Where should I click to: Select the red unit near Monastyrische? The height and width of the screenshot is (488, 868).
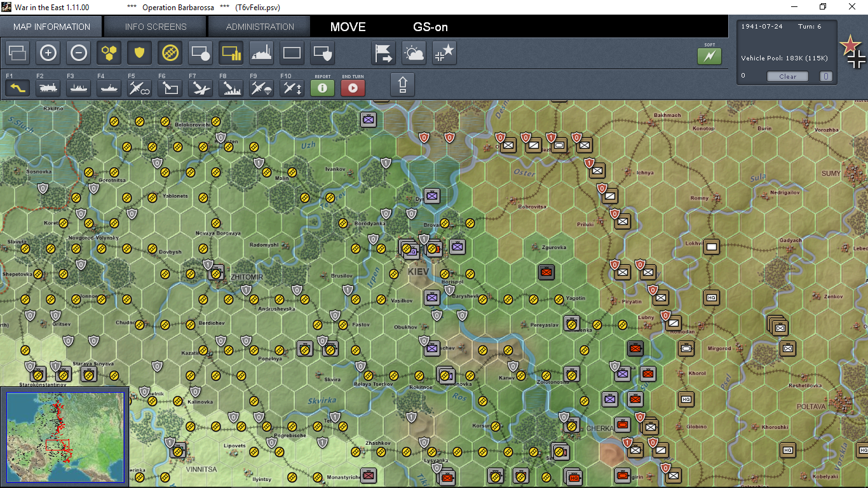click(x=369, y=475)
